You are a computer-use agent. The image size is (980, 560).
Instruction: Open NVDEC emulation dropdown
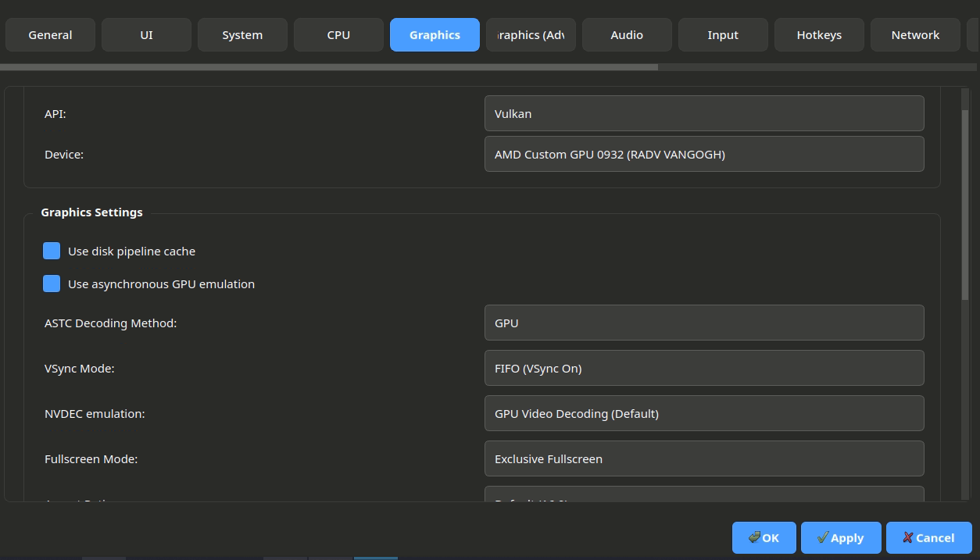click(x=703, y=413)
